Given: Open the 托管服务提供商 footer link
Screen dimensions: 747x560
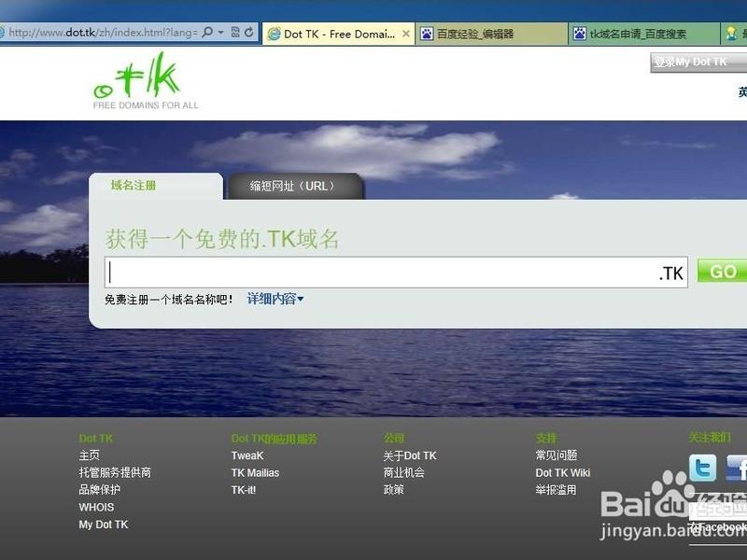Looking at the screenshot, I should pyautogui.click(x=115, y=473).
